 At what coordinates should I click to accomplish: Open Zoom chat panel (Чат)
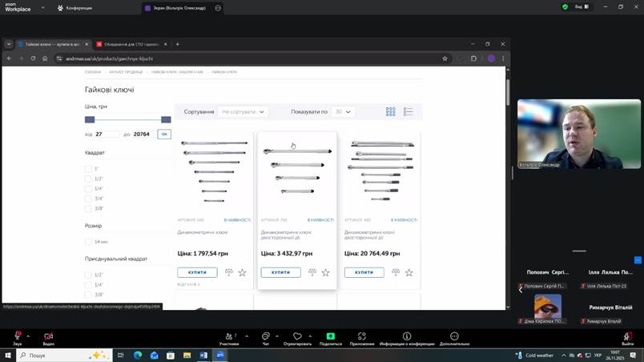[265, 338]
